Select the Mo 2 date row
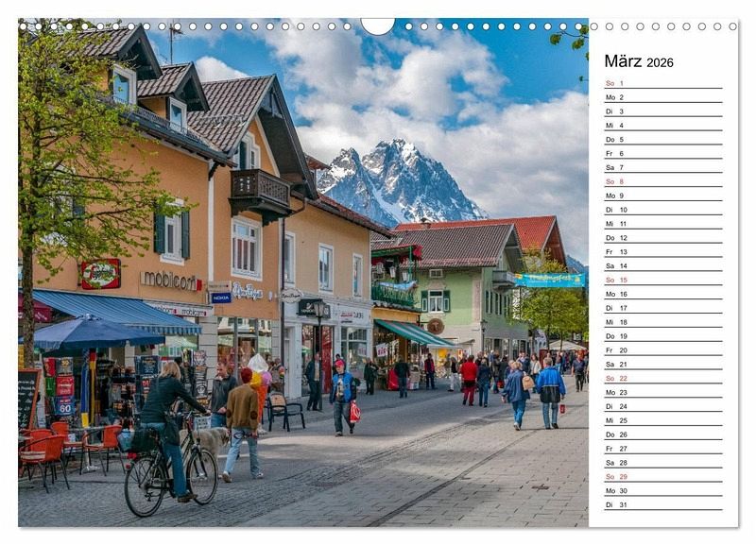 click(663, 97)
